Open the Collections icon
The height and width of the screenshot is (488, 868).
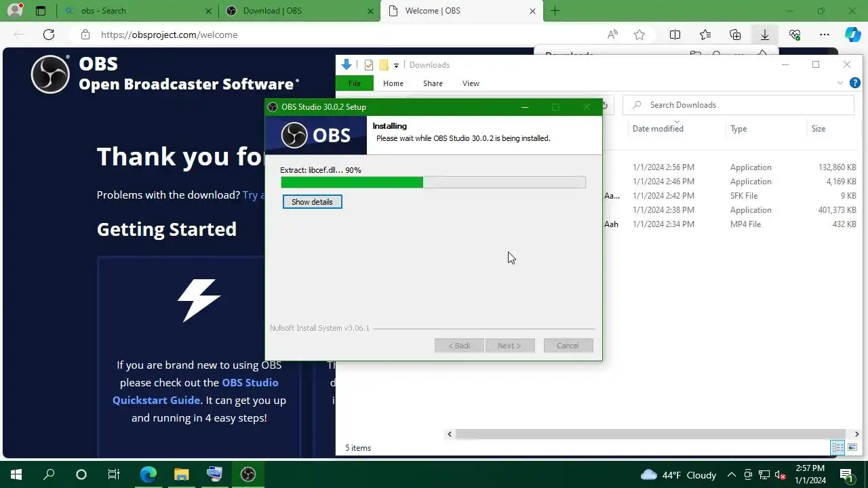click(735, 35)
